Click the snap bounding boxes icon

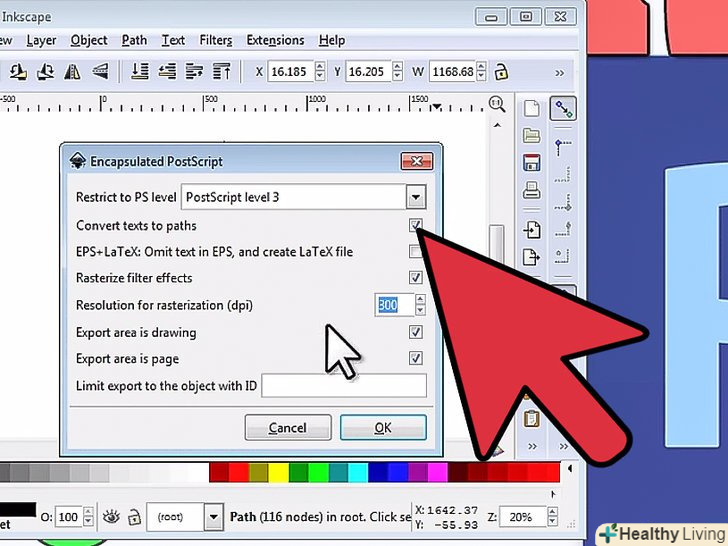pyautogui.click(x=563, y=147)
